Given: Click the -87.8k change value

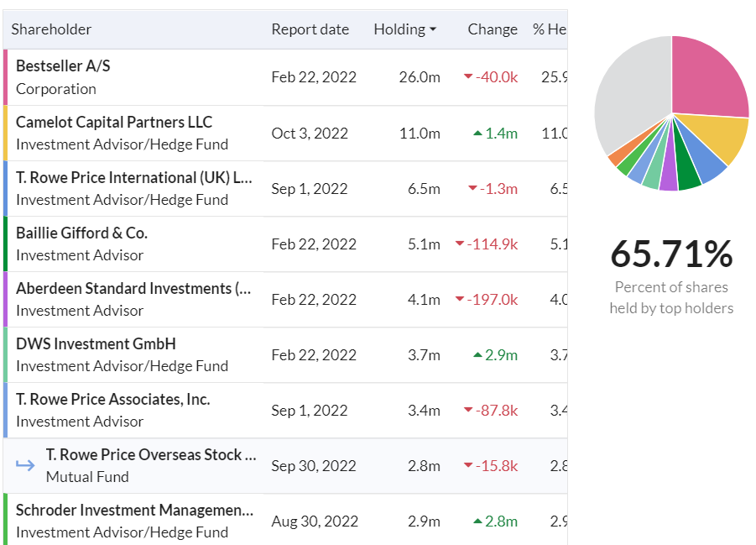Looking at the screenshot, I should (x=496, y=411).
